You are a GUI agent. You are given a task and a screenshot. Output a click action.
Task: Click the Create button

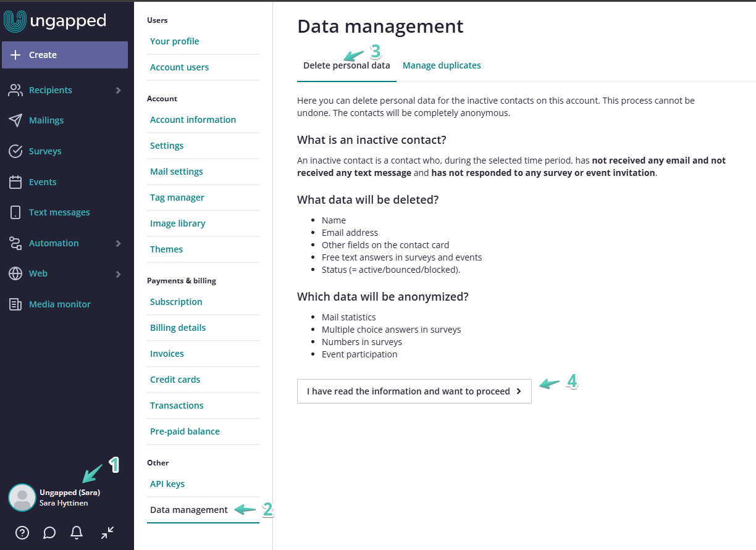tap(65, 55)
